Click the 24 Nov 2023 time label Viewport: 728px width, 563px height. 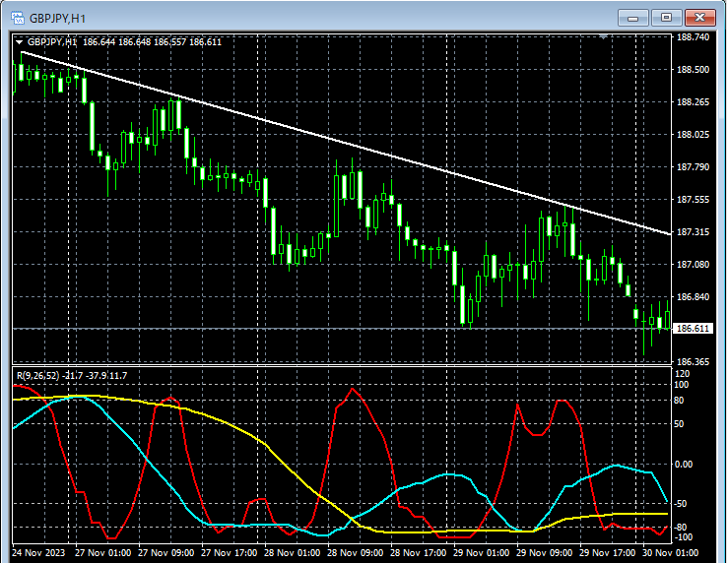38,553
